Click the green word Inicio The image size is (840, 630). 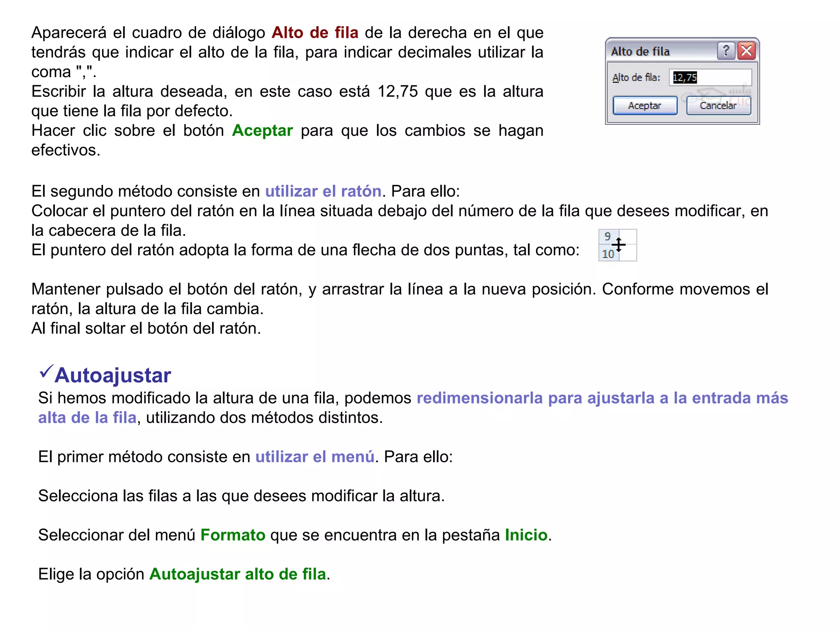(526, 535)
